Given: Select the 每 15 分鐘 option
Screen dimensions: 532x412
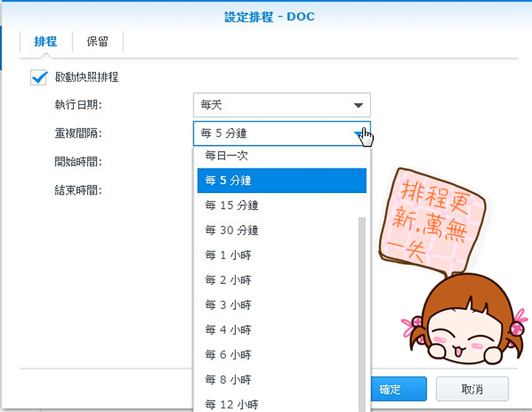Looking at the screenshot, I should (x=282, y=205).
